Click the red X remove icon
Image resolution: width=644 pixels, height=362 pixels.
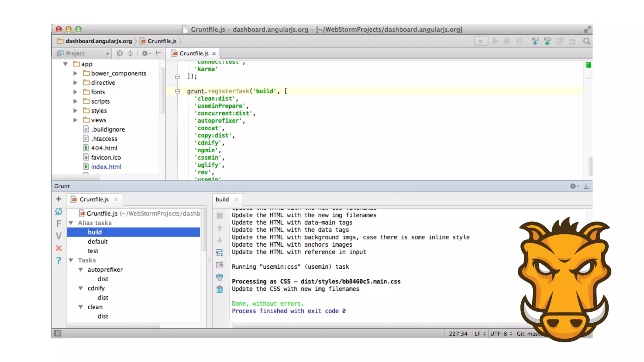click(x=59, y=248)
